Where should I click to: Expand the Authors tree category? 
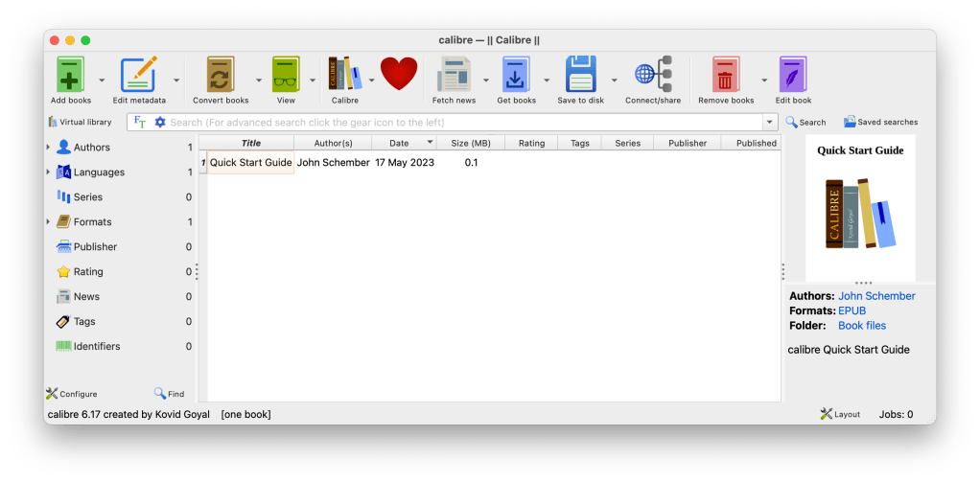click(48, 148)
